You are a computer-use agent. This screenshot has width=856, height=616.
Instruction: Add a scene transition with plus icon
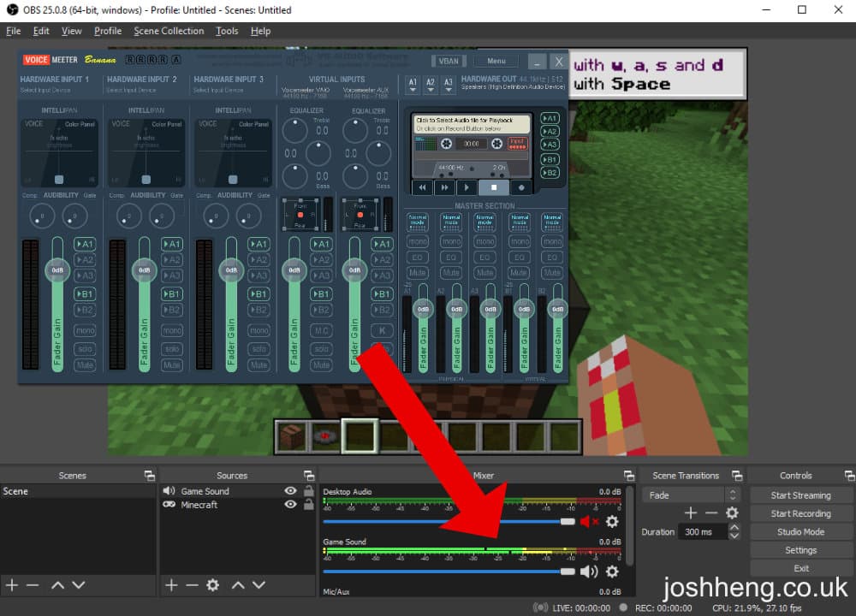[691, 512]
